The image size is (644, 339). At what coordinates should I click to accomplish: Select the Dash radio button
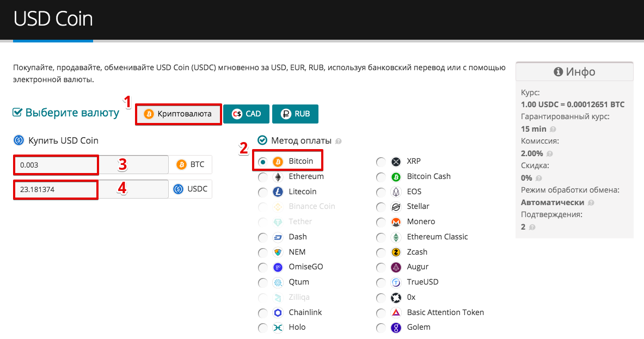point(263,238)
